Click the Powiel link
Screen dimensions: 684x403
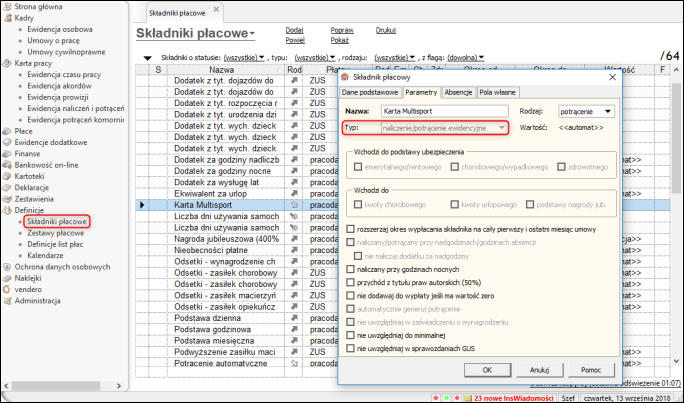click(295, 40)
